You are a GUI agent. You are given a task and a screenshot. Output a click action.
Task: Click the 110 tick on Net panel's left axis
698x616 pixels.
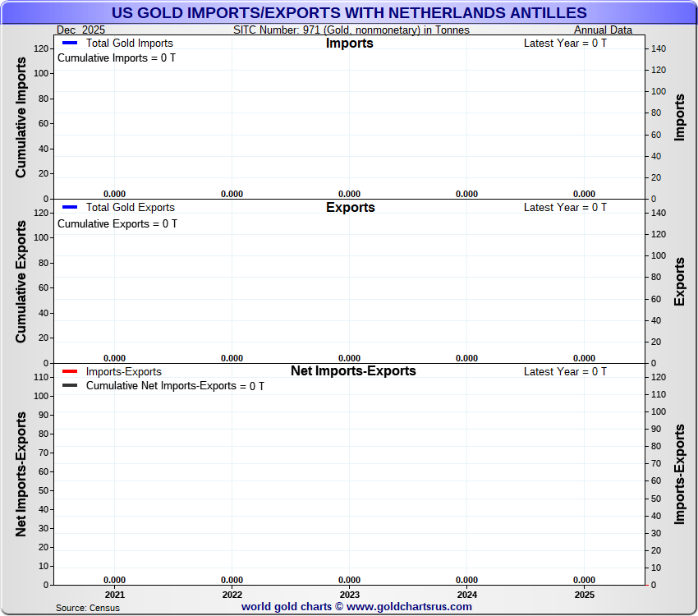click(x=41, y=377)
